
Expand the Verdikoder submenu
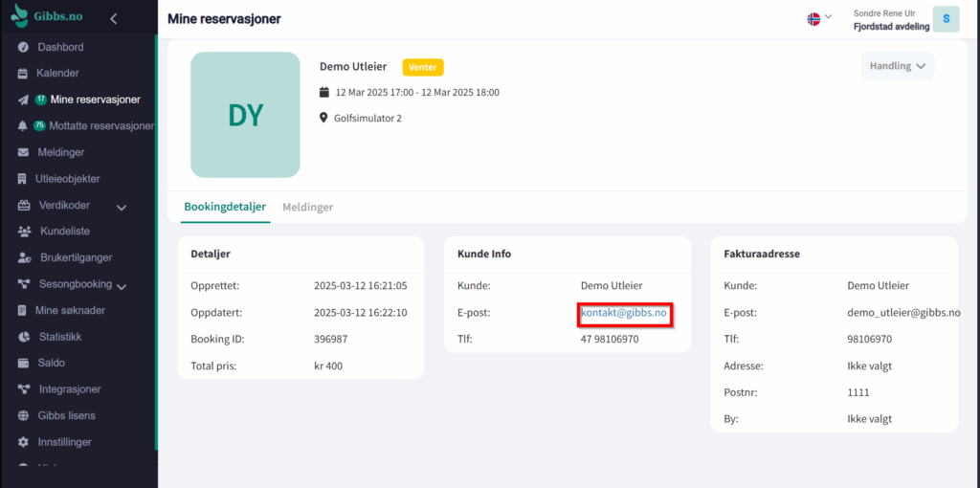(x=122, y=207)
